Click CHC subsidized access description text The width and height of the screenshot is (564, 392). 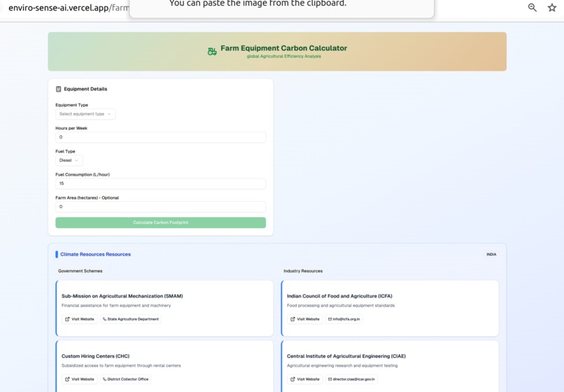pyautogui.click(x=121, y=365)
